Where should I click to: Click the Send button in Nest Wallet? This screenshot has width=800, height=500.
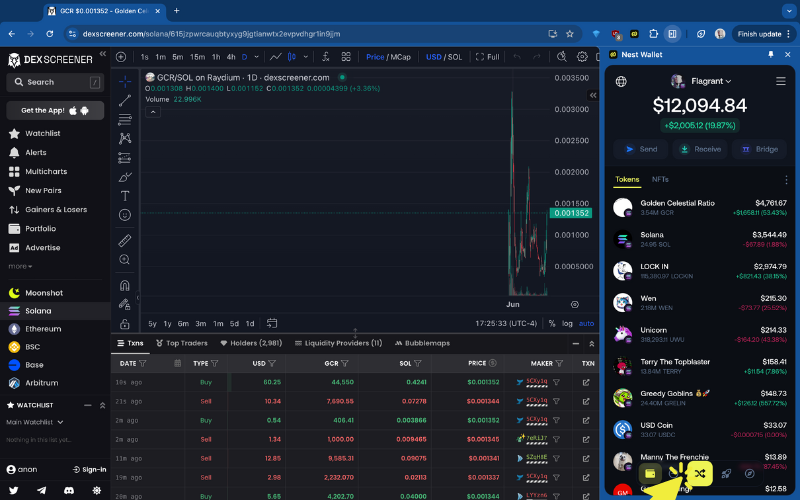click(641, 149)
